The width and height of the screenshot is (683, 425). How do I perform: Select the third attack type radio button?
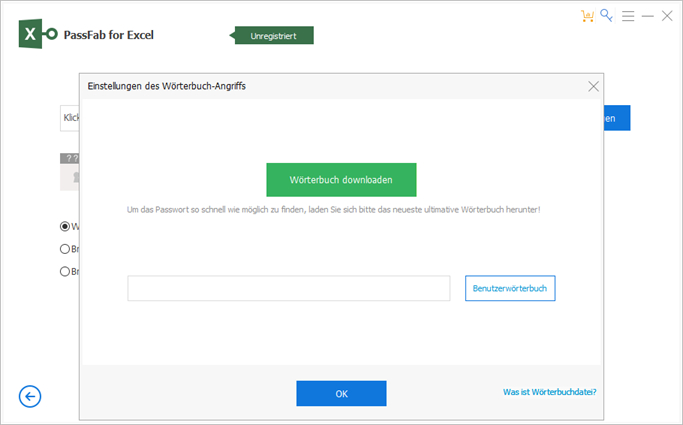tap(66, 271)
